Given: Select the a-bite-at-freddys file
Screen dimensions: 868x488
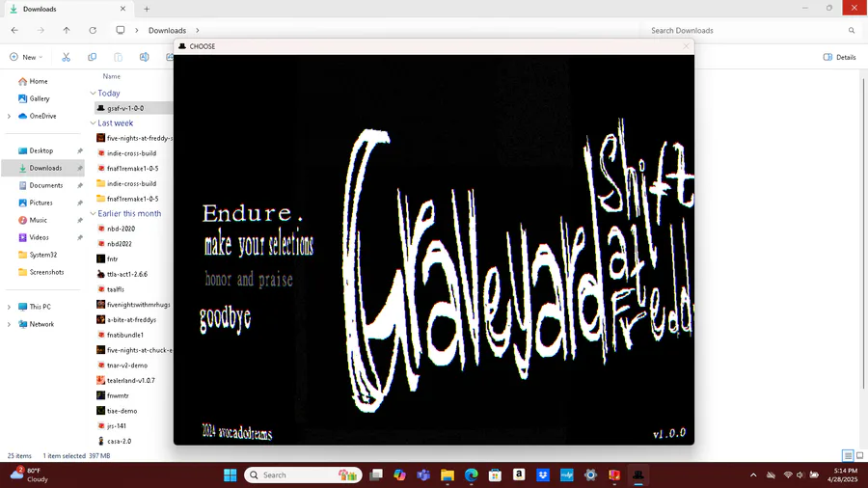Looking at the screenshot, I should pos(133,320).
